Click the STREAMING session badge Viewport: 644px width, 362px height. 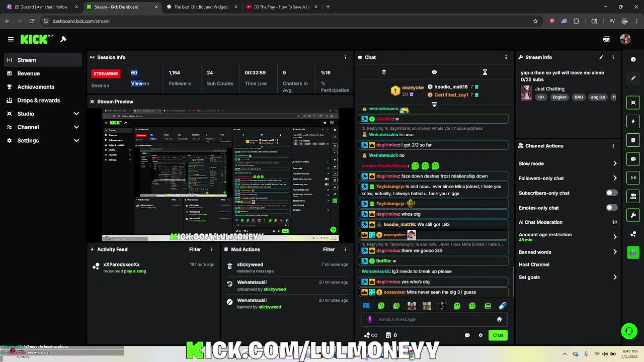(x=105, y=73)
